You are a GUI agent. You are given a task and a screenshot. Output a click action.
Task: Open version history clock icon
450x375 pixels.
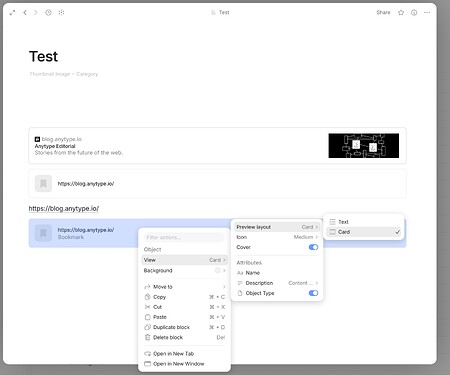click(48, 13)
